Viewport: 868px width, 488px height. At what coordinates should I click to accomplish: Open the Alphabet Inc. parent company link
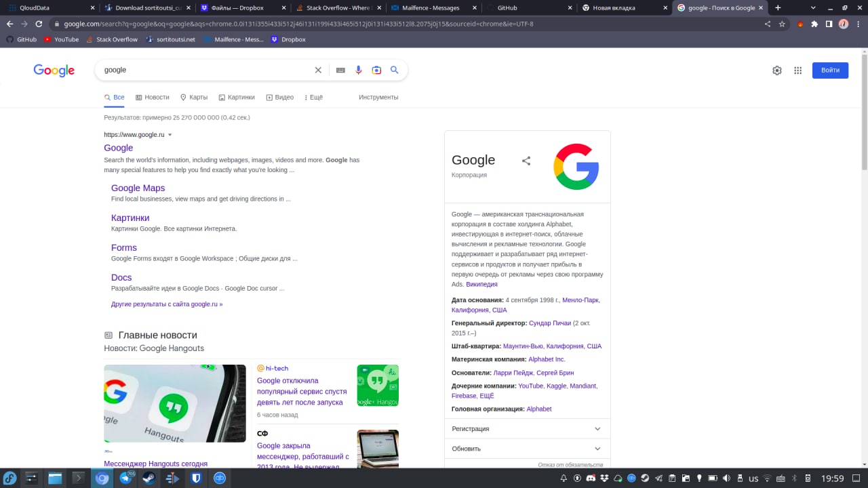click(x=547, y=360)
